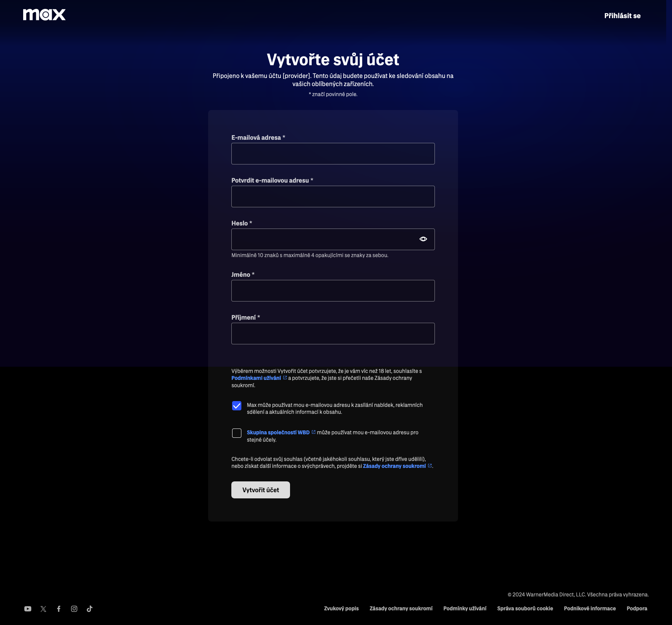This screenshot has height=625, width=672.
Task: Open the Facebook social icon
Action: [x=59, y=609]
